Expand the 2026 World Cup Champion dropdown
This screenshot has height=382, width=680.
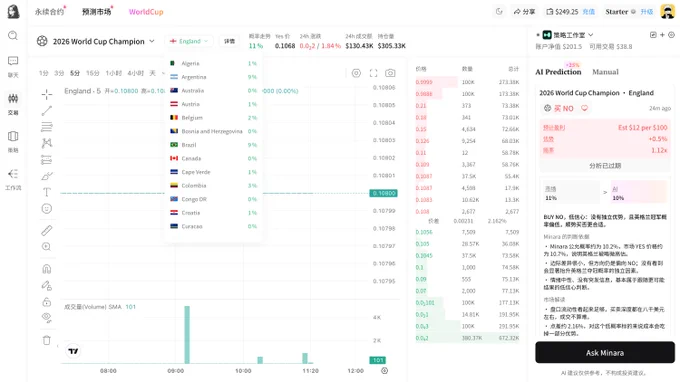tap(152, 41)
